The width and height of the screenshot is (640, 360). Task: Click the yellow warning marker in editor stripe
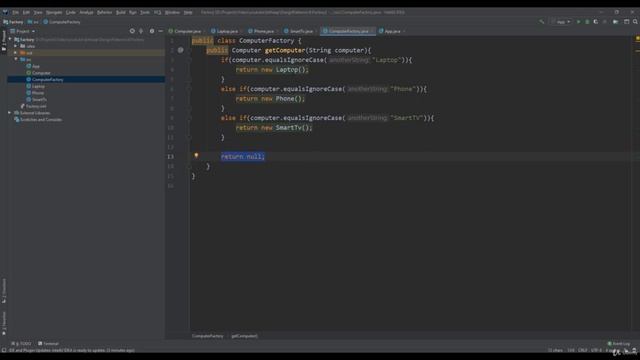[637, 38]
